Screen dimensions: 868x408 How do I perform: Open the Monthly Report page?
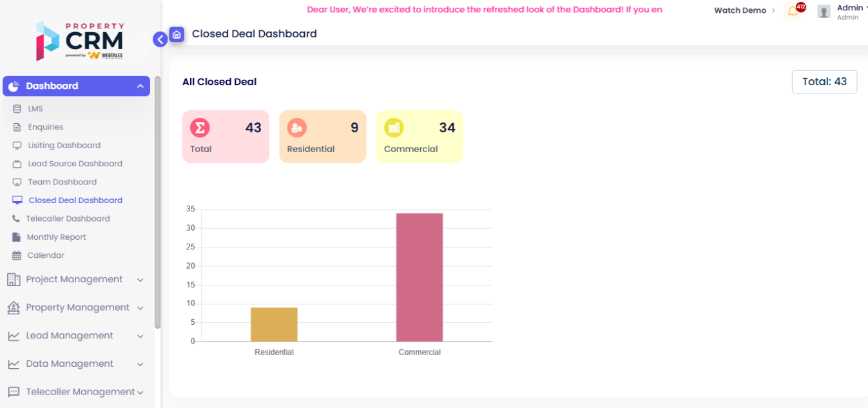click(56, 237)
